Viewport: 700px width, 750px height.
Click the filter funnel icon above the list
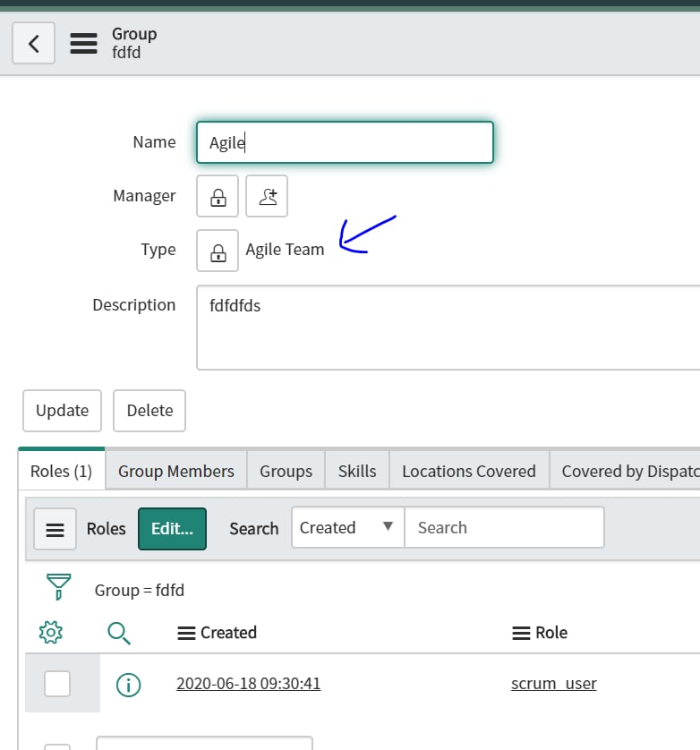coord(57,586)
